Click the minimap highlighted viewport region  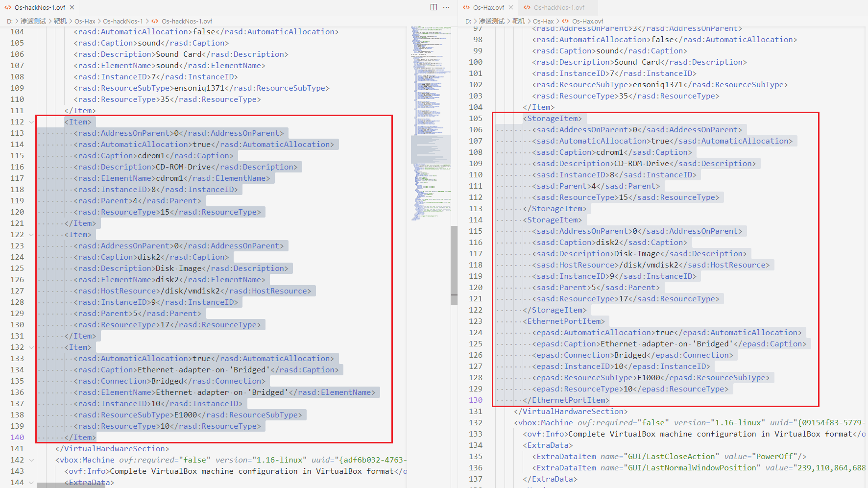point(431,149)
